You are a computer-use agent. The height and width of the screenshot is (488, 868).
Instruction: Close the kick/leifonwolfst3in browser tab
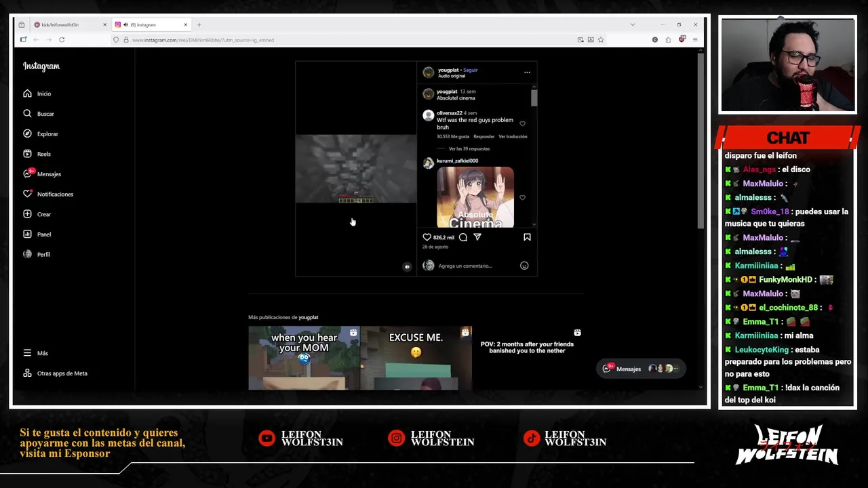pyautogui.click(x=104, y=25)
